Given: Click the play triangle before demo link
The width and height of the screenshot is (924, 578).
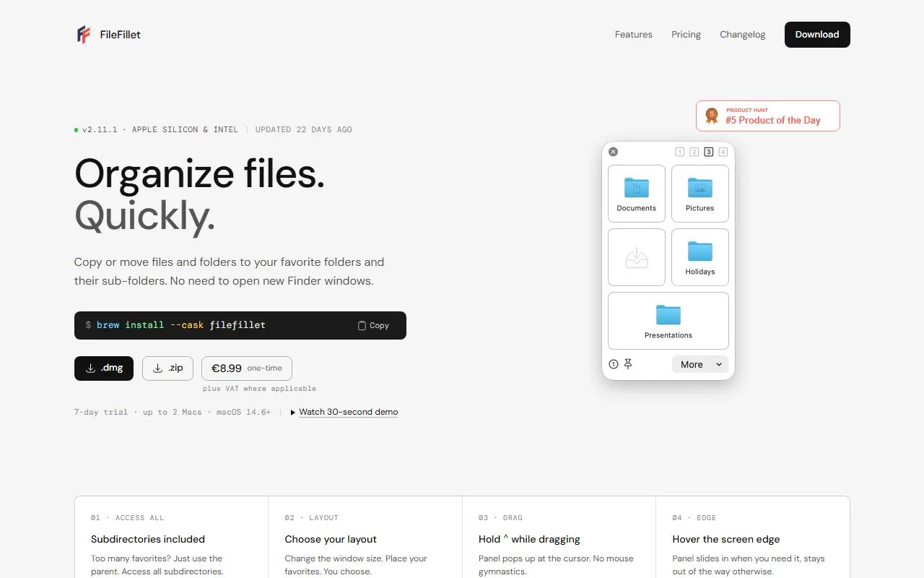Looking at the screenshot, I should [292, 413].
